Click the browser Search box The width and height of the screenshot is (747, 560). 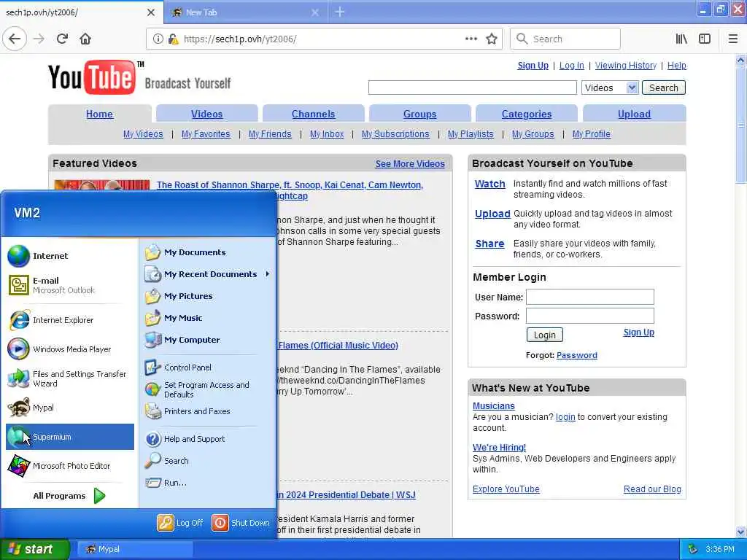pyautogui.click(x=565, y=39)
